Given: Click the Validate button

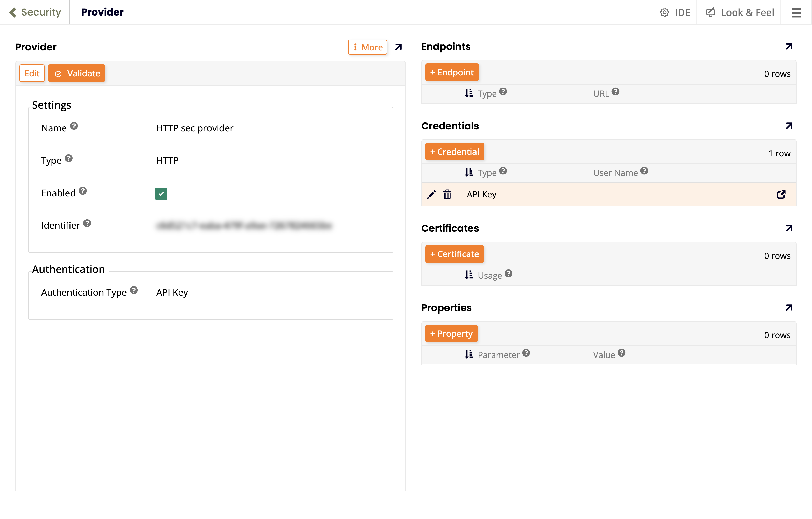Looking at the screenshot, I should (x=77, y=73).
